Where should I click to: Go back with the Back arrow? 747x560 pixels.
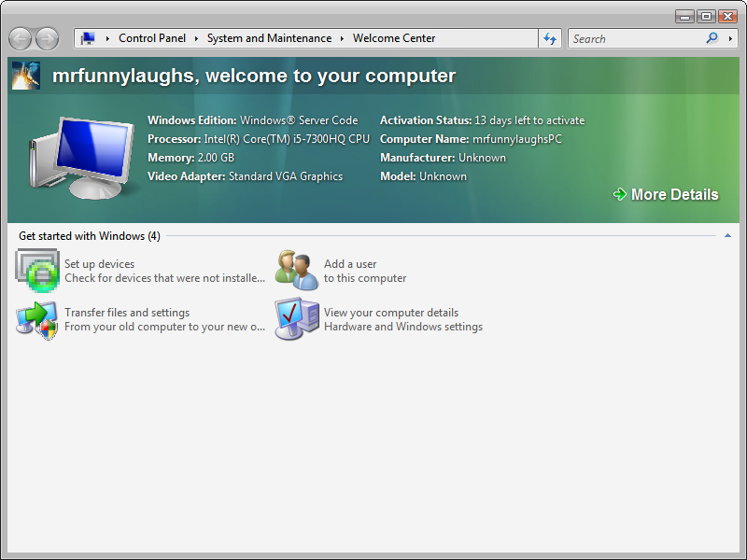click(x=21, y=38)
